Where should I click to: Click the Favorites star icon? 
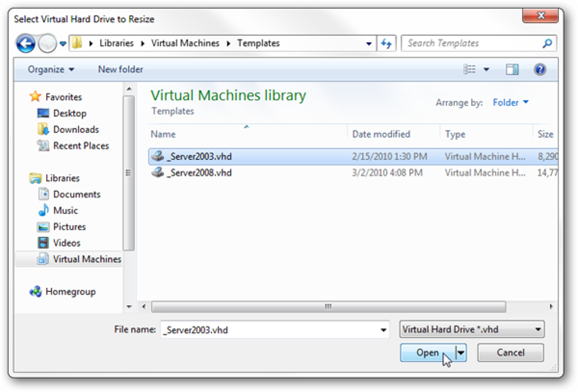pos(35,96)
